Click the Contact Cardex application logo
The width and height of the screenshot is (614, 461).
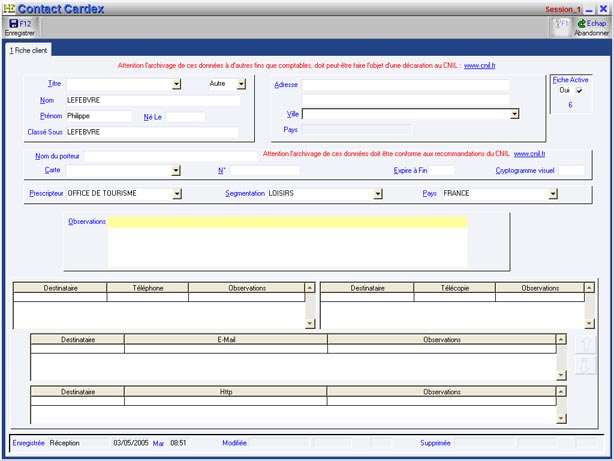[9, 8]
